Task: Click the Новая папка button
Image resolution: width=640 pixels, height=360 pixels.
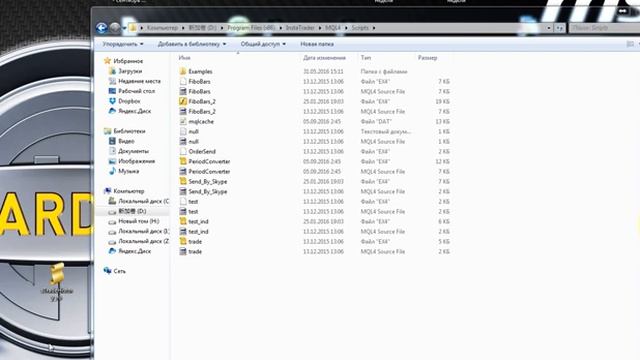Action: [317, 44]
